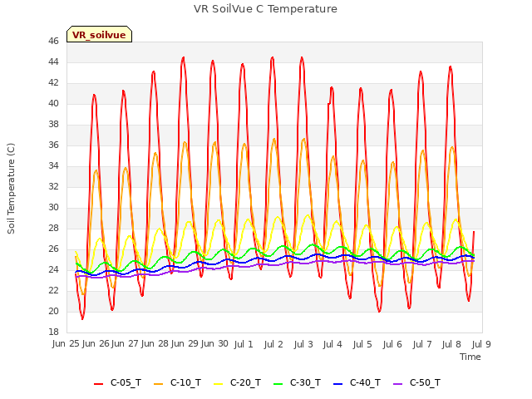532x399 pixels.
Task: Click the red curve peak on Jul 3
Action: 302,57
